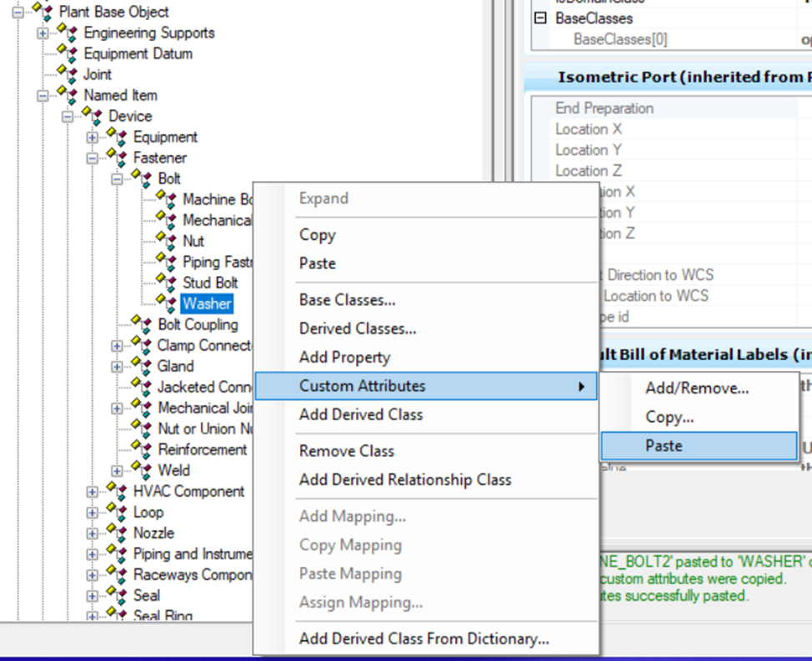The height and width of the screenshot is (661, 812).
Task: Choose Add/Remove... in Custom Attributes submenu
Action: (x=699, y=388)
